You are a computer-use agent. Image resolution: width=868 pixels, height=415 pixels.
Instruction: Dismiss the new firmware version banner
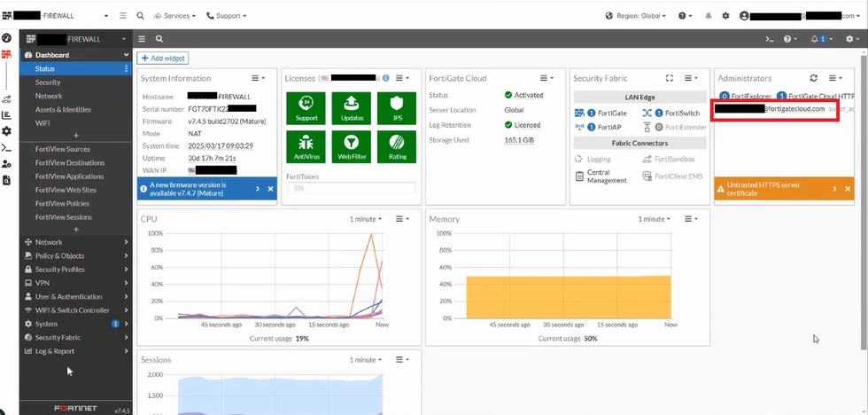[271, 189]
